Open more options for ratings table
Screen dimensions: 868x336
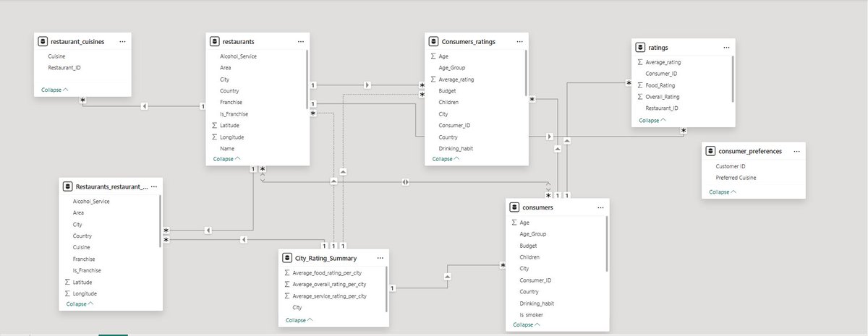726,48
